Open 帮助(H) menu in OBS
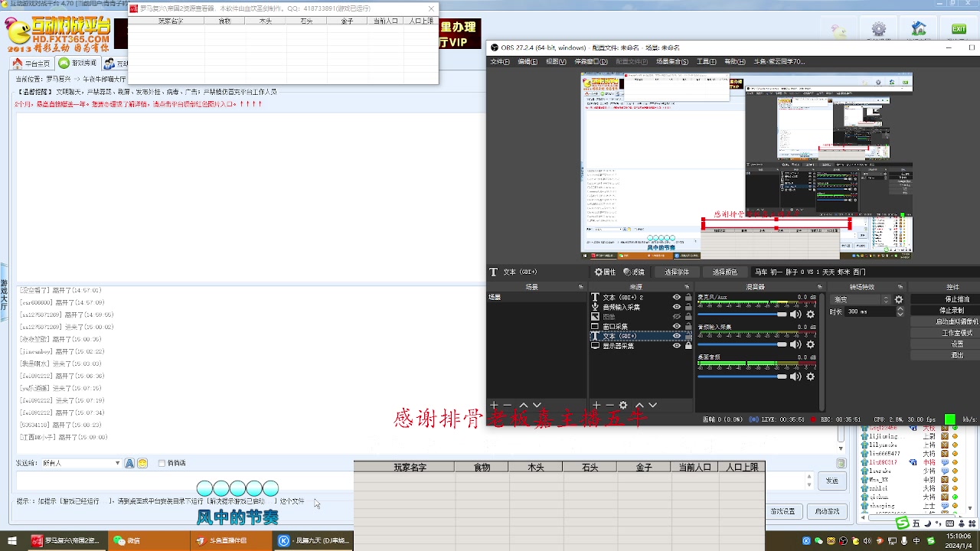This screenshot has width=980, height=551. click(x=735, y=61)
